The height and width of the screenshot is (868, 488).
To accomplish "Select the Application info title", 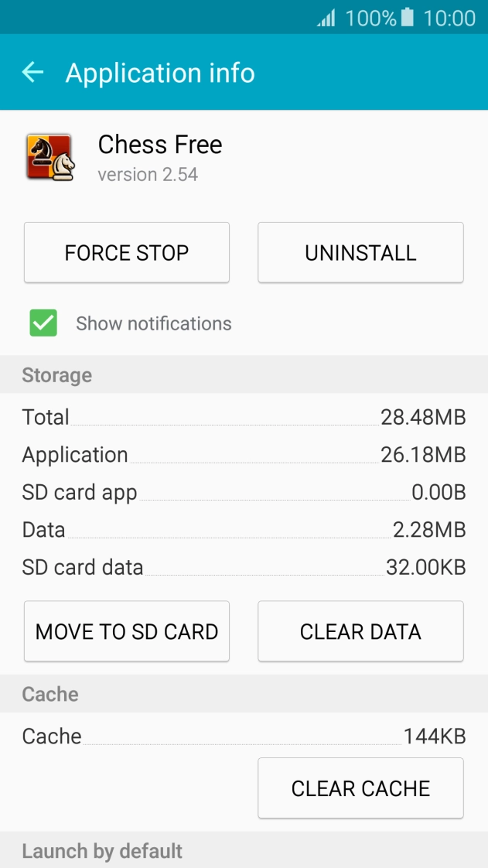I will point(161,73).
